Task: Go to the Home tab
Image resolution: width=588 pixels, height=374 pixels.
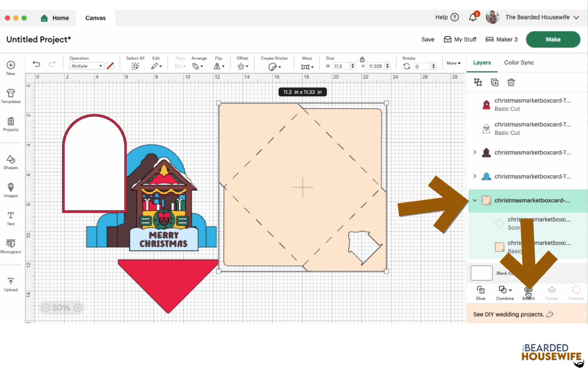Action: [x=55, y=18]
